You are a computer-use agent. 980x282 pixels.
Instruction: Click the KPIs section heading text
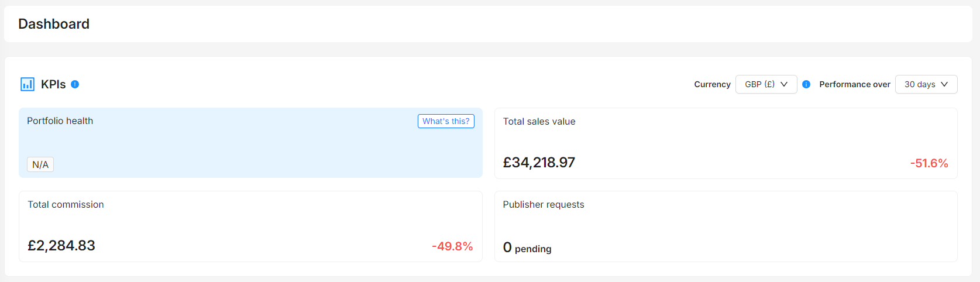tap(53, 84)
